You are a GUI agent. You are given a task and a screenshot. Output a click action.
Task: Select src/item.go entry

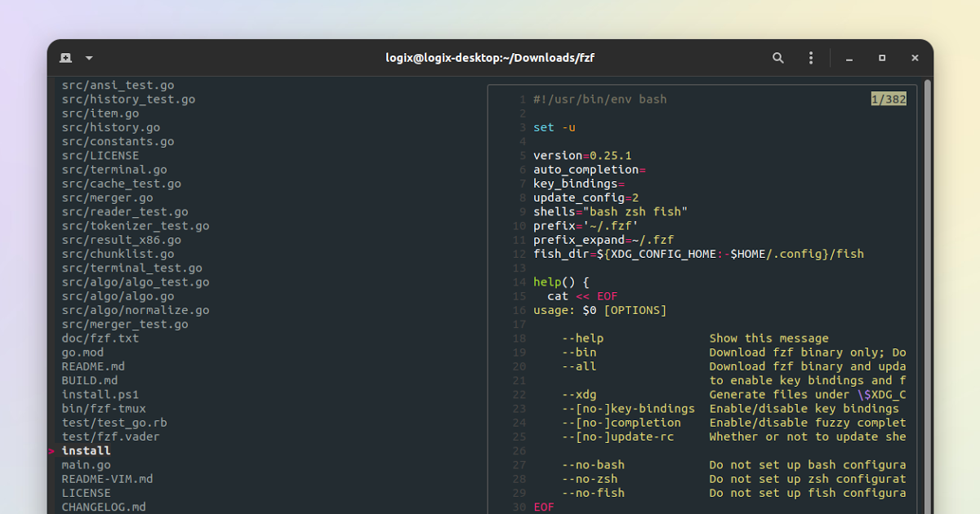tap(100, 113)
